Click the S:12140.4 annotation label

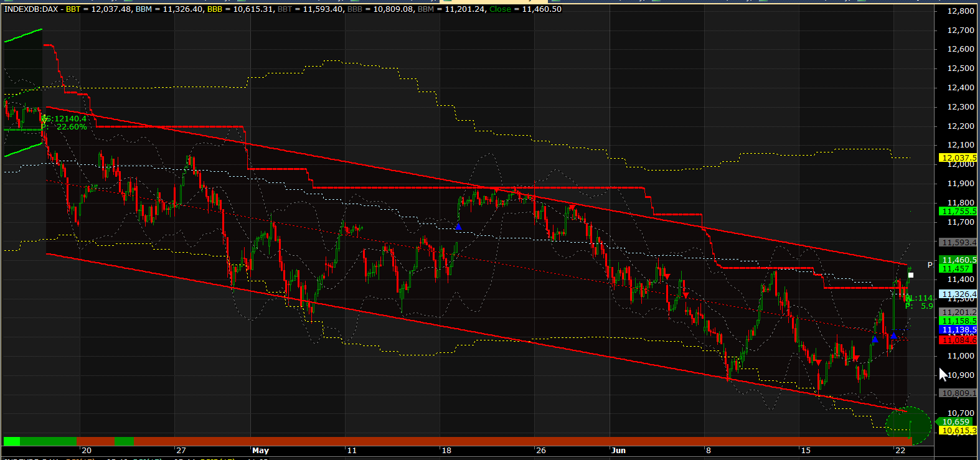(x=64, y=118)
